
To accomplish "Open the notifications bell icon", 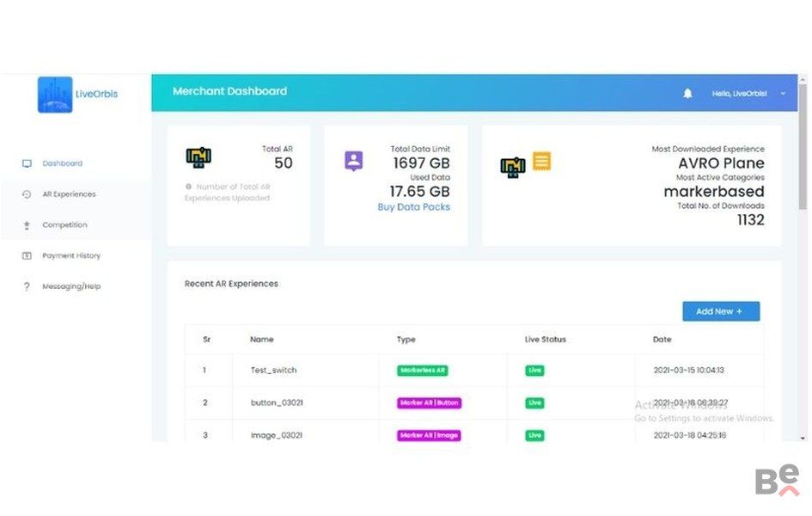I will coord(687,93).
